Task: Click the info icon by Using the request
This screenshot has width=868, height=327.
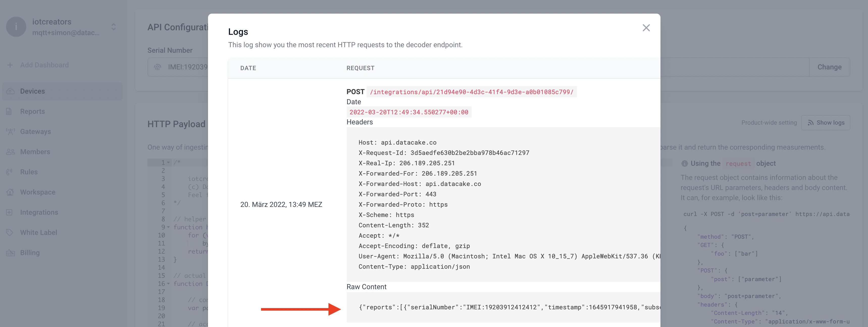Action: click(684, 163)
